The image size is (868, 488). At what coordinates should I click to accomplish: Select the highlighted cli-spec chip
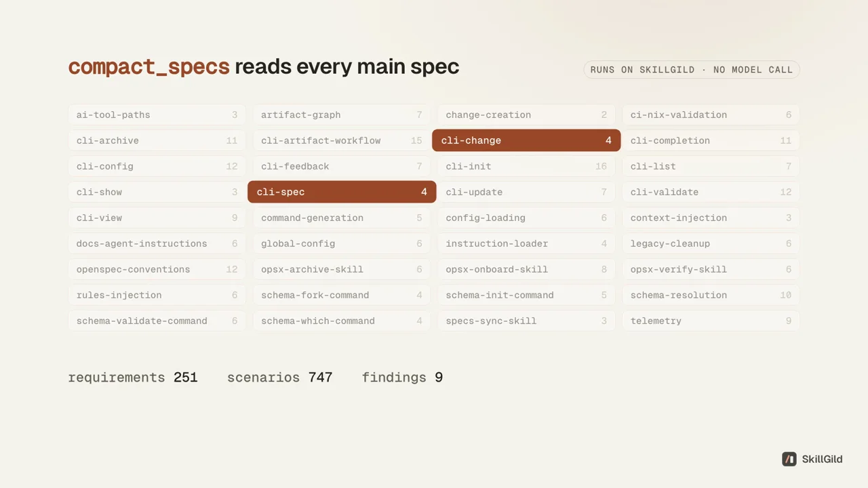342,192
